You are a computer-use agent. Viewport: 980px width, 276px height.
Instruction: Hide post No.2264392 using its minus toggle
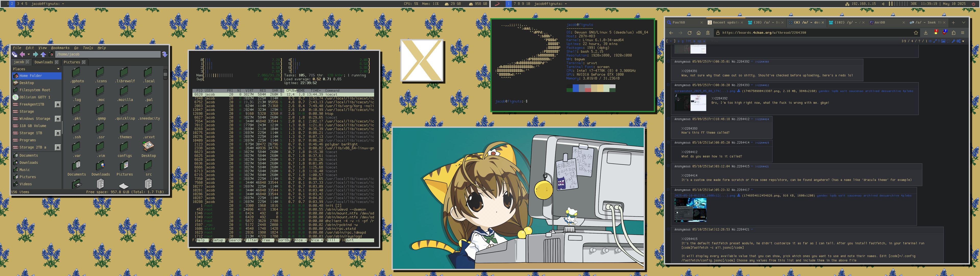668,61
